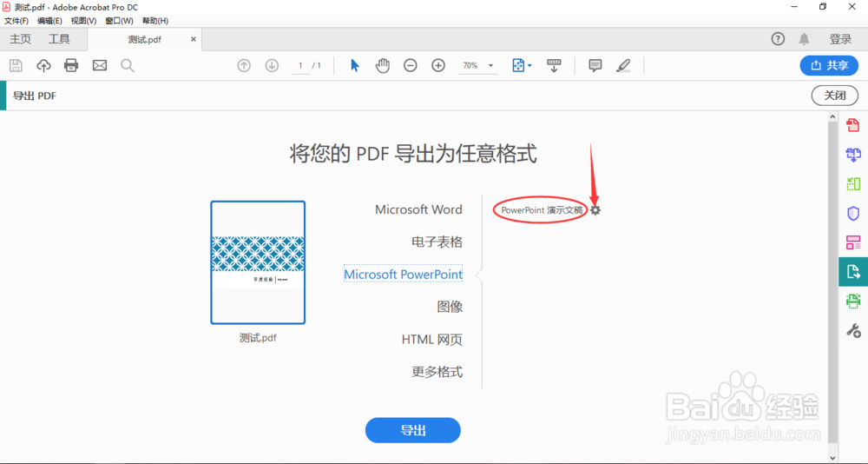Viewport: 868px width, 464px height.
Task: Choose Microsoft PowerPoint export format
Action: [x=403, y=275]
